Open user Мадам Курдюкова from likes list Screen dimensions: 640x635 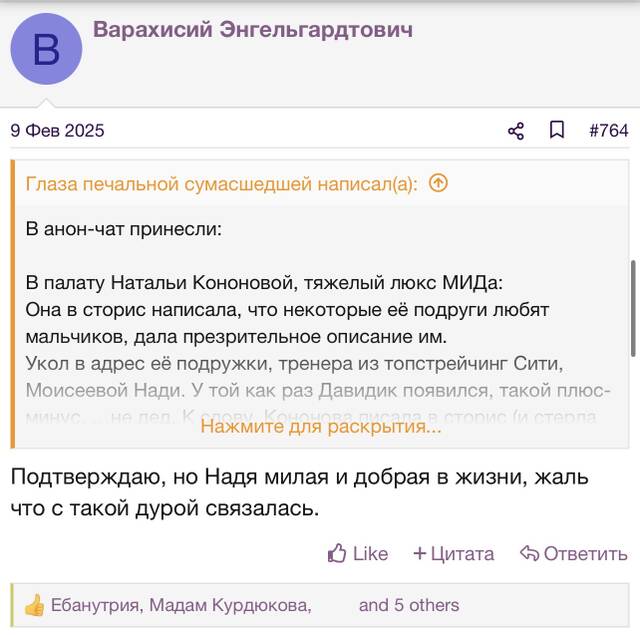[x=229, y=605]
